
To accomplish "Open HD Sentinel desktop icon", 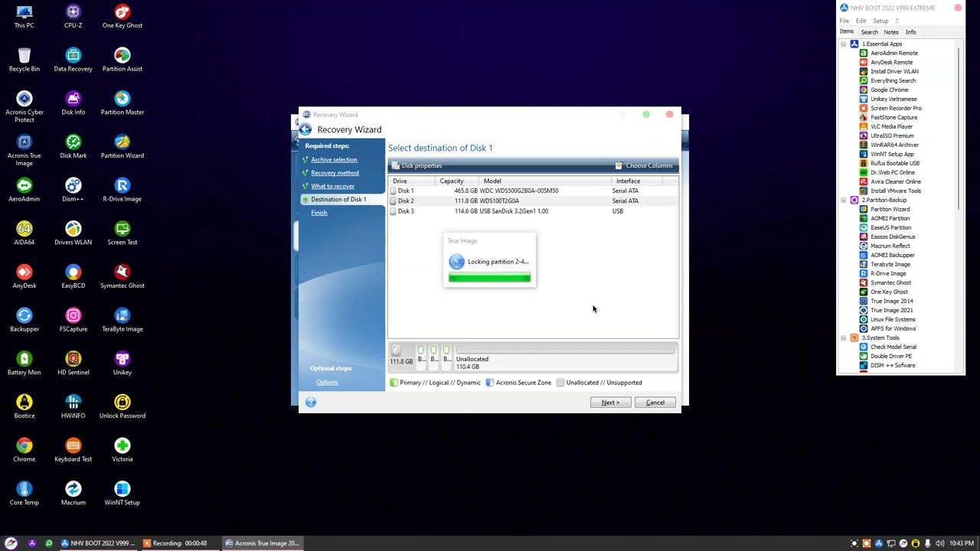I will (x=73, y=364).
